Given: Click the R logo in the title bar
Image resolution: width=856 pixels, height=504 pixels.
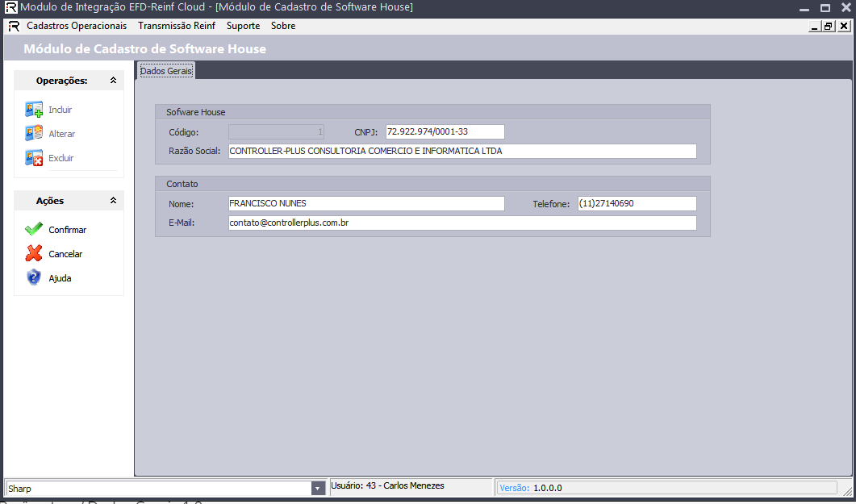Looking at the screenshot, I should 10,7.
